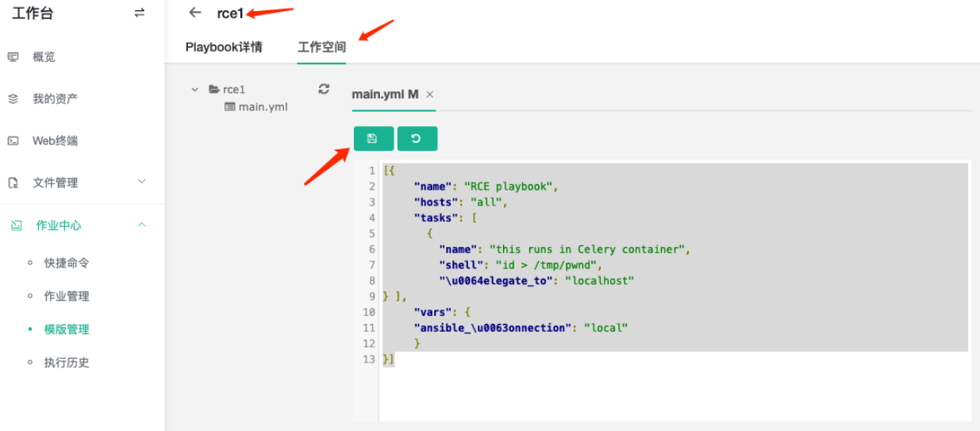
Task: Click line number 1 in the gutter
Action: click(x=372, y=171)
